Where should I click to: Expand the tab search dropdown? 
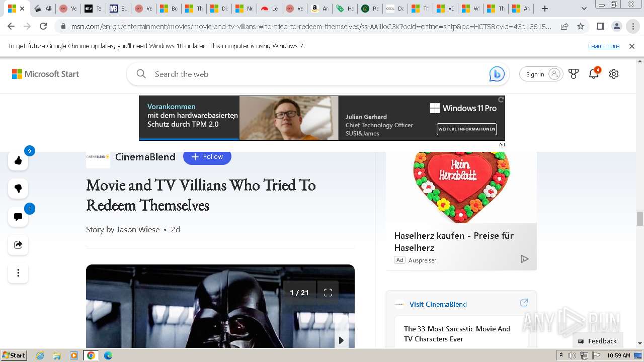click(x=584, y=9)
